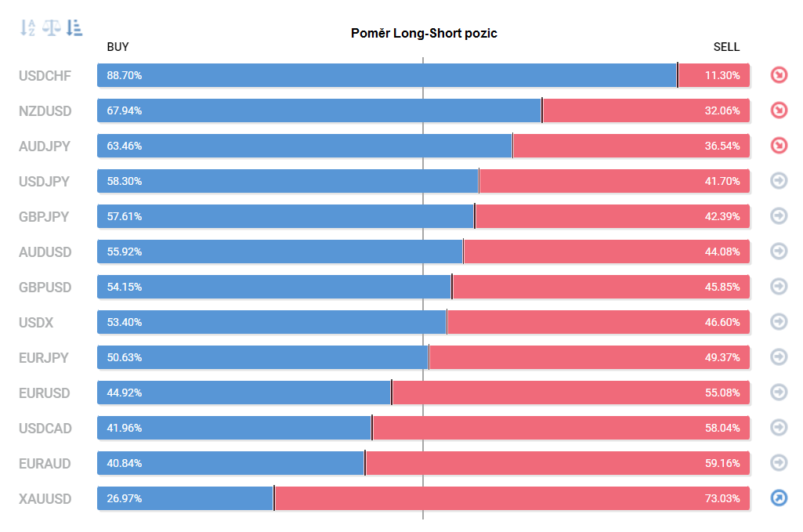Select the XAUUSD pair label
Screen dimensions: 803x532
click(45, 499)
